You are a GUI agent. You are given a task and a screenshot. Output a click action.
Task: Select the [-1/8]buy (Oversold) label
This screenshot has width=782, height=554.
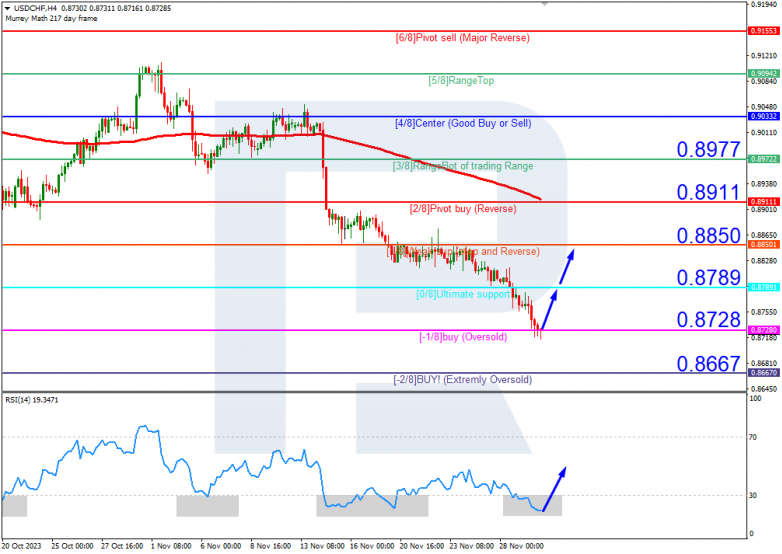tap(463, 337)
